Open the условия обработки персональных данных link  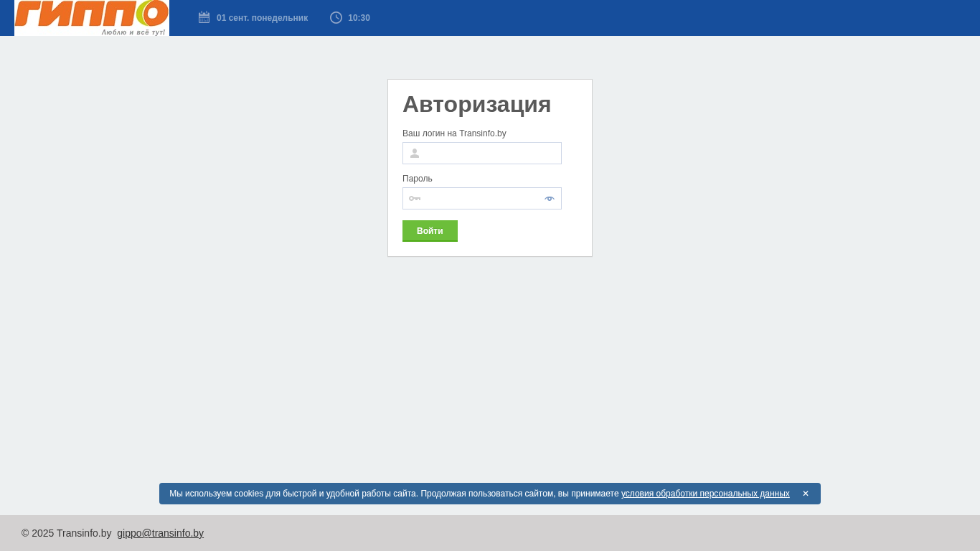point(705,494)
